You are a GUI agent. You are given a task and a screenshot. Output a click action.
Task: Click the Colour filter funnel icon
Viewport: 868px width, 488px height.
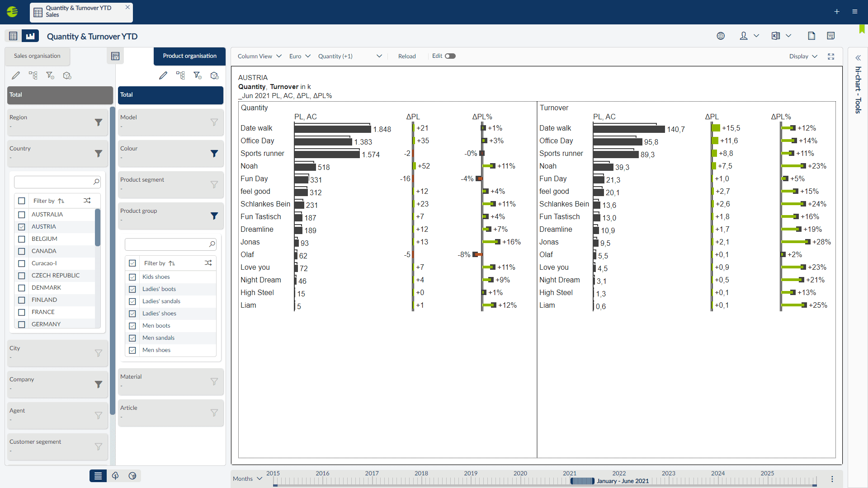pyautogui.click(x=214, y=154)
